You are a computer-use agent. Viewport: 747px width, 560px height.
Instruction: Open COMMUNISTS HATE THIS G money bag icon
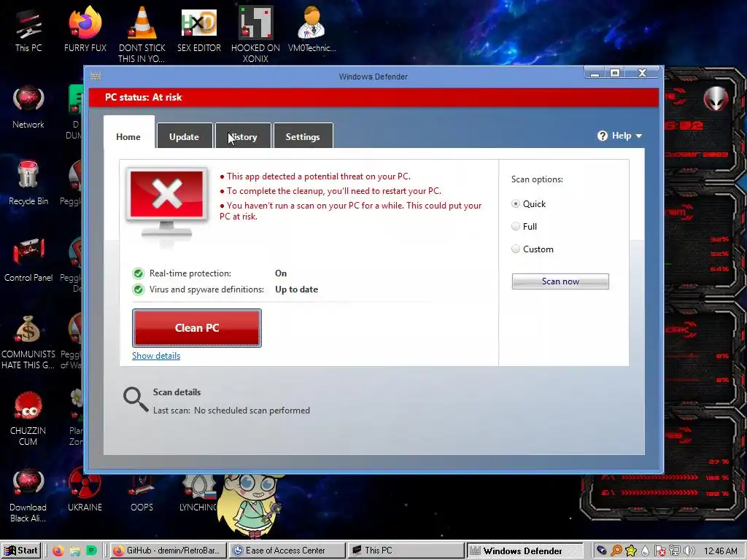coord(28,342)
